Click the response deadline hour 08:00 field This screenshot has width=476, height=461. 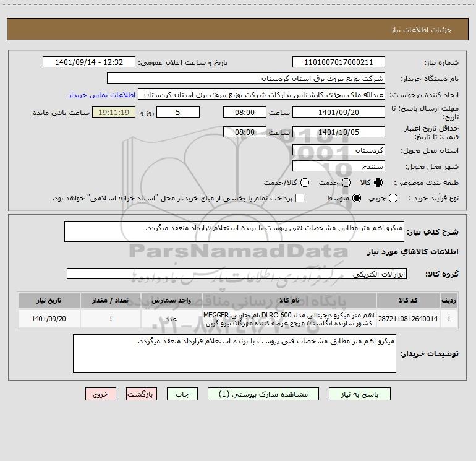[245, 112]
